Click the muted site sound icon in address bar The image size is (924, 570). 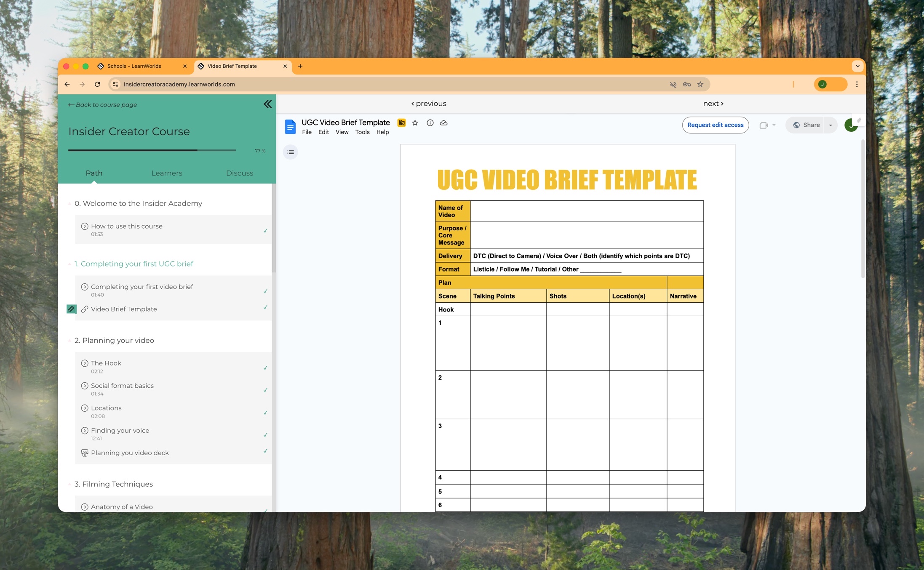click(673, 84)
